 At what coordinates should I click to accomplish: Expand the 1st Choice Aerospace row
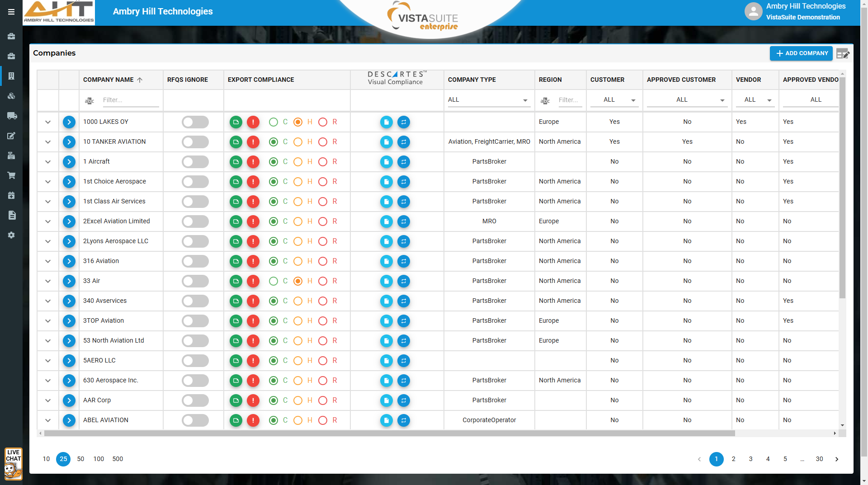[x=48, y=182]
